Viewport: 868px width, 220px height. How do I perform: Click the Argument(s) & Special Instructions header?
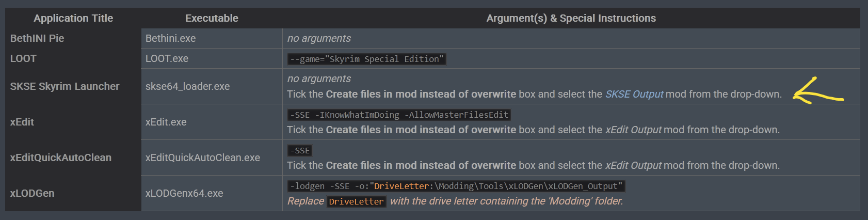[571, 18]
